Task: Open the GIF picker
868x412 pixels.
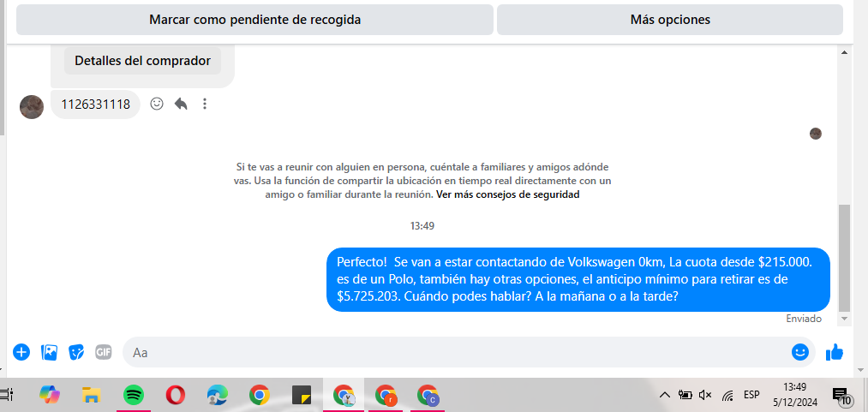Action: pos(103,352)
